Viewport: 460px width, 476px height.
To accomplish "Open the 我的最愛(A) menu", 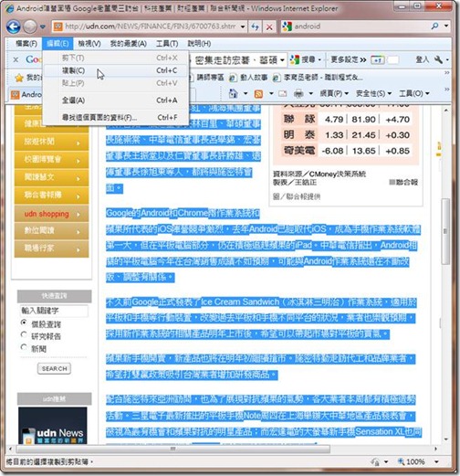I will tap(129, 44).
